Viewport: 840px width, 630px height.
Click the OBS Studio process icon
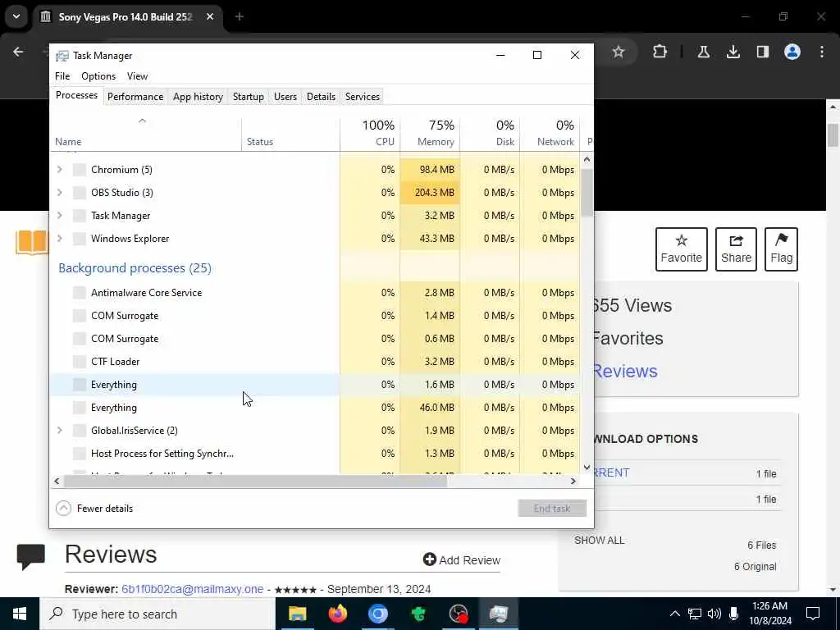pos(80,193)
